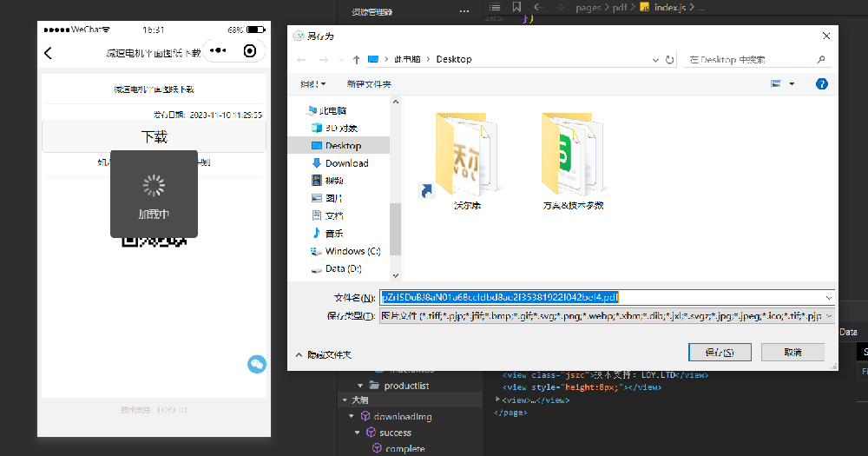Expand the file type dropdown
The height and width of the screenshot is (456, 868).
[x=828, y=317]
